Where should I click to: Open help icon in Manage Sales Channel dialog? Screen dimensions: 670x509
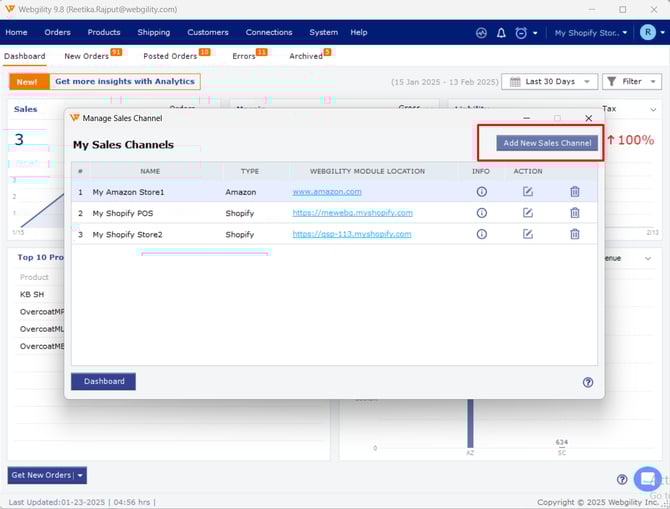tap(588, 382)
